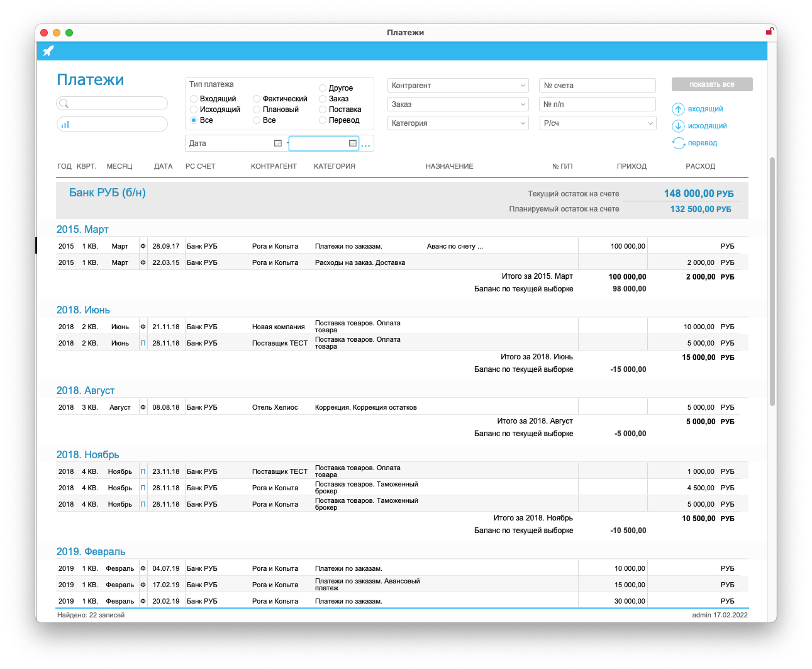812x669 pixels.
Task: Click the vertical scrollbar thumb
Action: pyautogui.click(x=772, y=281)
